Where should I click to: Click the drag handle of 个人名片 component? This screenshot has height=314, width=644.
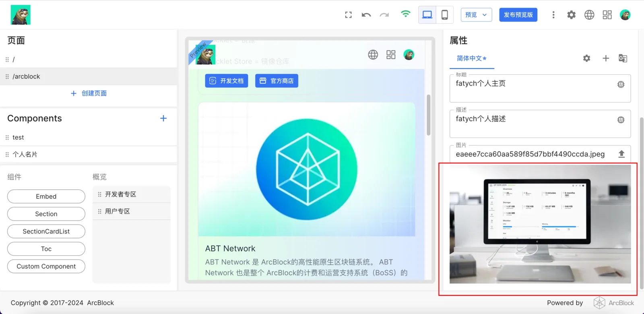click(x=7, y=155)
